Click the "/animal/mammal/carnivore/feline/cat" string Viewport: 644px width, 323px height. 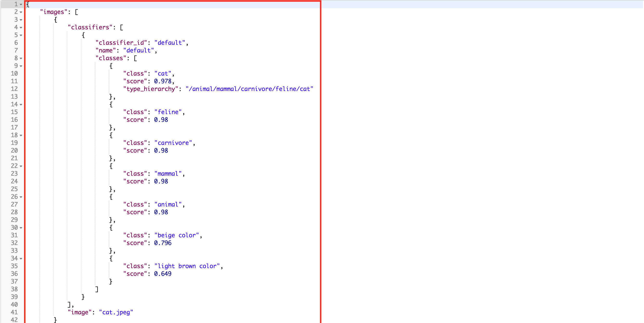click(x=249, y=89)
